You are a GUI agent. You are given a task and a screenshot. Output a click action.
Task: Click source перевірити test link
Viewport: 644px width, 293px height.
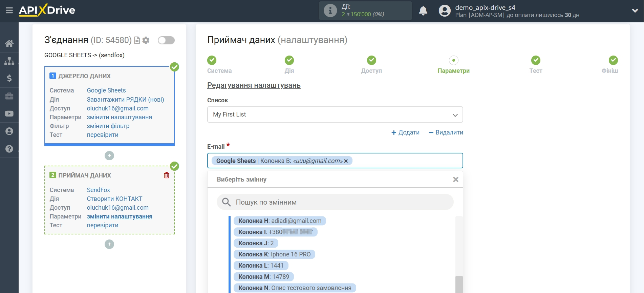(x=103, y=135)
